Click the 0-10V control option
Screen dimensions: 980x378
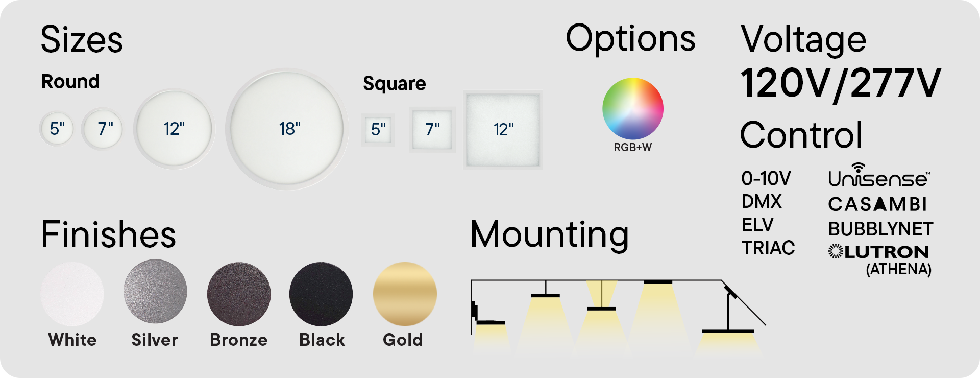766,178
